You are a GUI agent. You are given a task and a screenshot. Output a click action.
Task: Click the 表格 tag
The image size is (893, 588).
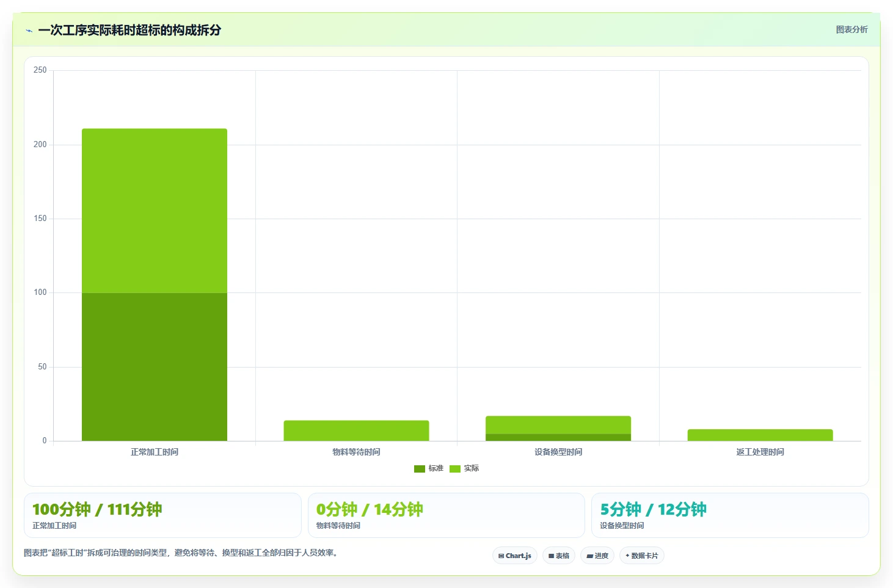559,556
